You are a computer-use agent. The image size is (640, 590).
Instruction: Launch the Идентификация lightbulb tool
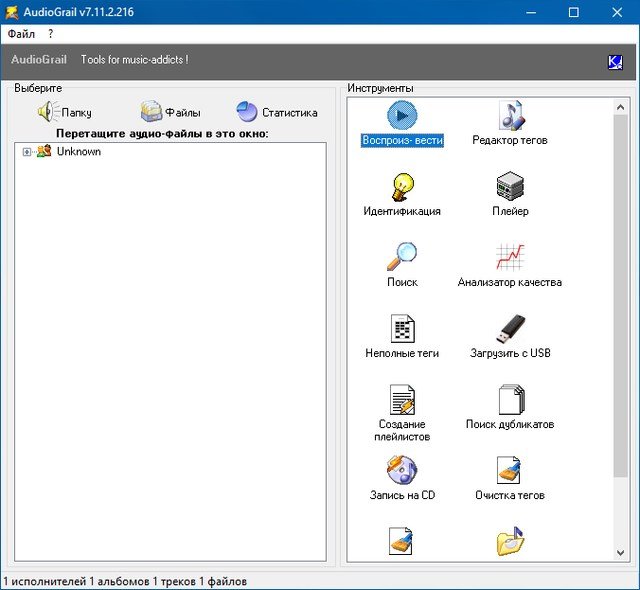(401, 186)
